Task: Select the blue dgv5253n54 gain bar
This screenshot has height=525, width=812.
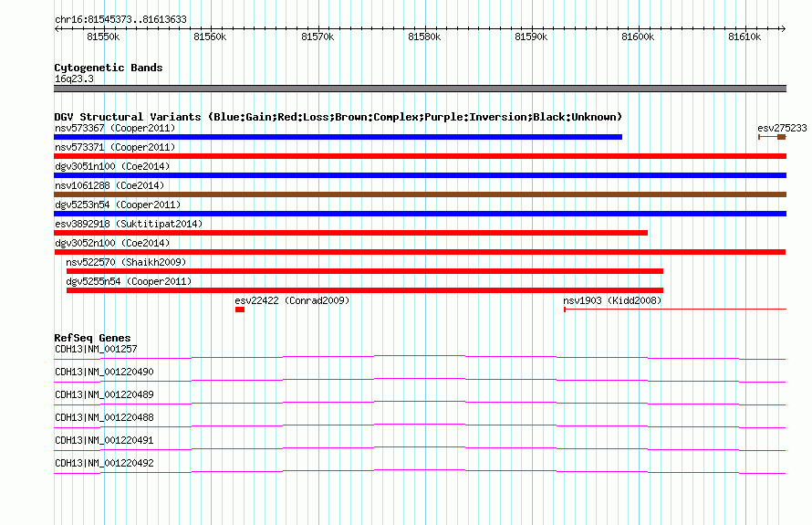Action: 420,214
